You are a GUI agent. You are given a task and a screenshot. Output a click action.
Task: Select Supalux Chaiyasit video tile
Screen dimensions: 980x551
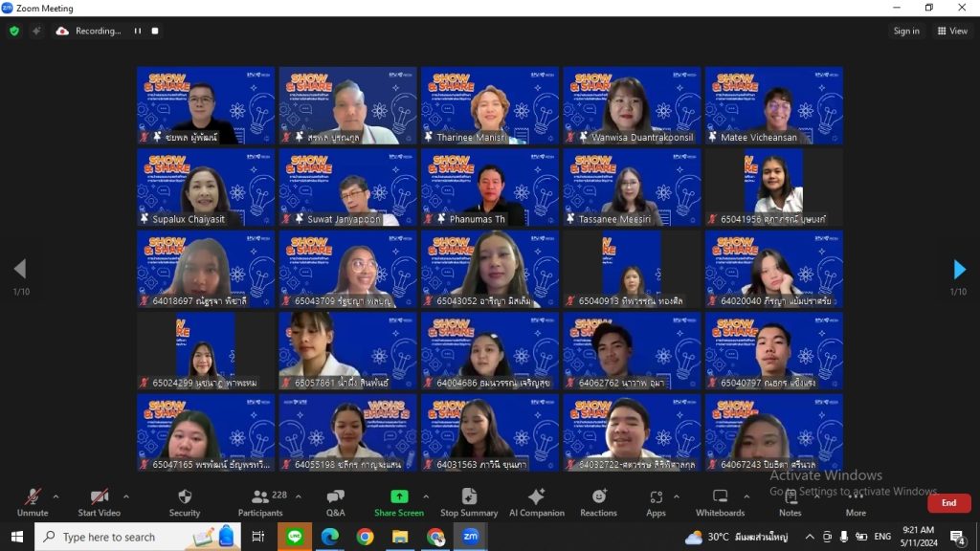pyautogui.click(x=206, y=187)
